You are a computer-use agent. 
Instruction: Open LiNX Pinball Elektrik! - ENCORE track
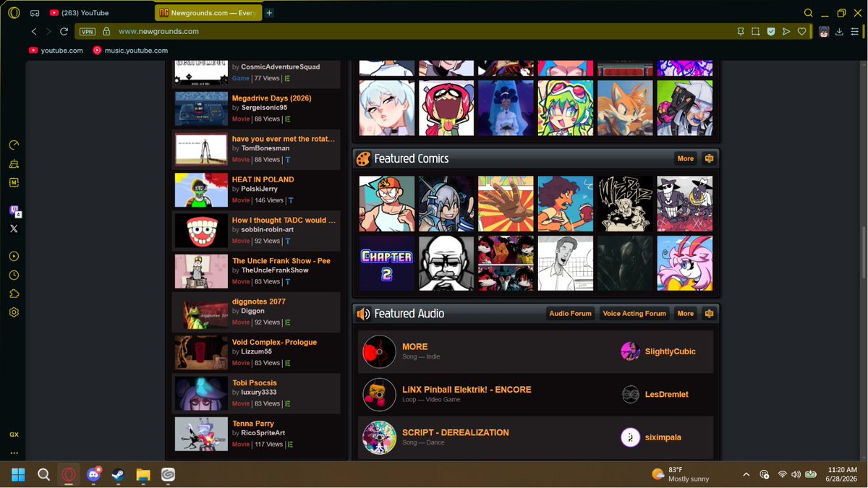click(x=467, y=390)
